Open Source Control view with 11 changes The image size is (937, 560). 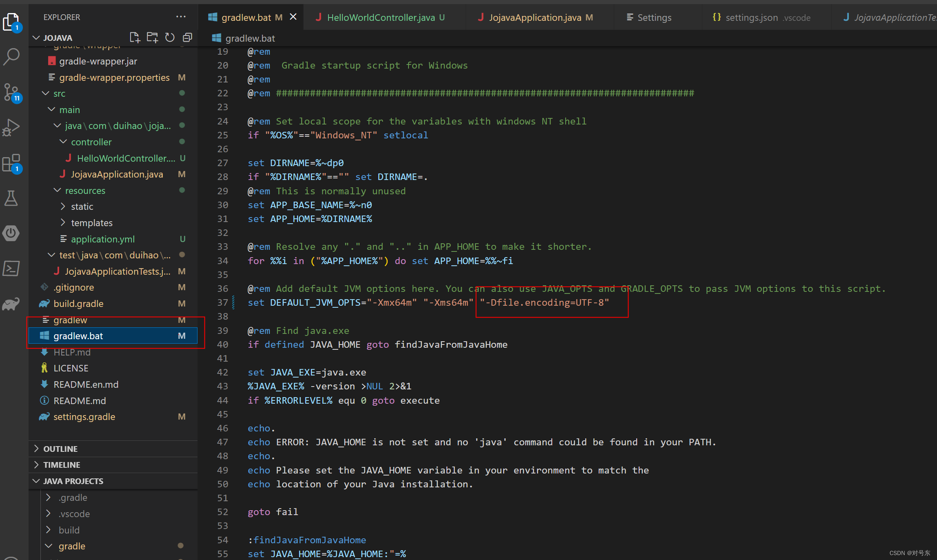click(x=11, y=92)
